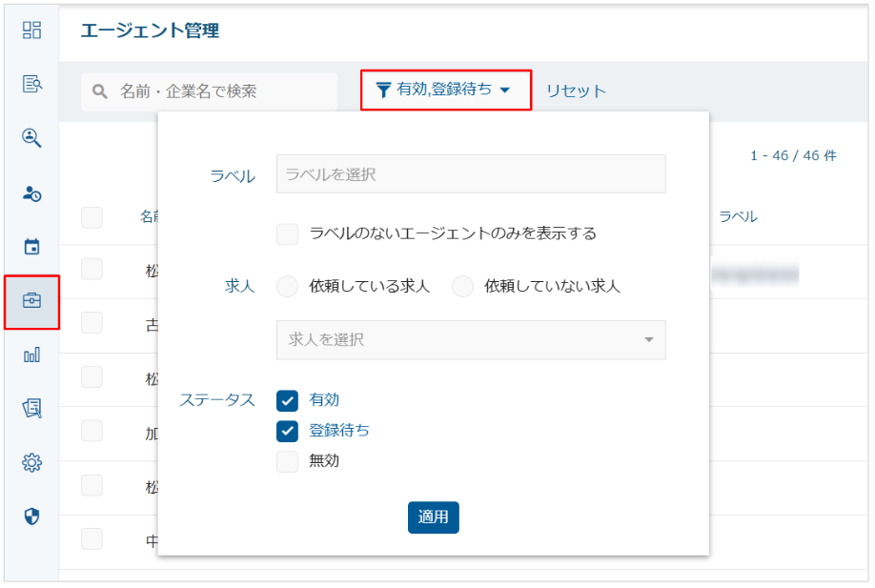Viewport: 875px width, 588px height.
Task: Open the candidate search sidebar icon
Action: point(31,138)
